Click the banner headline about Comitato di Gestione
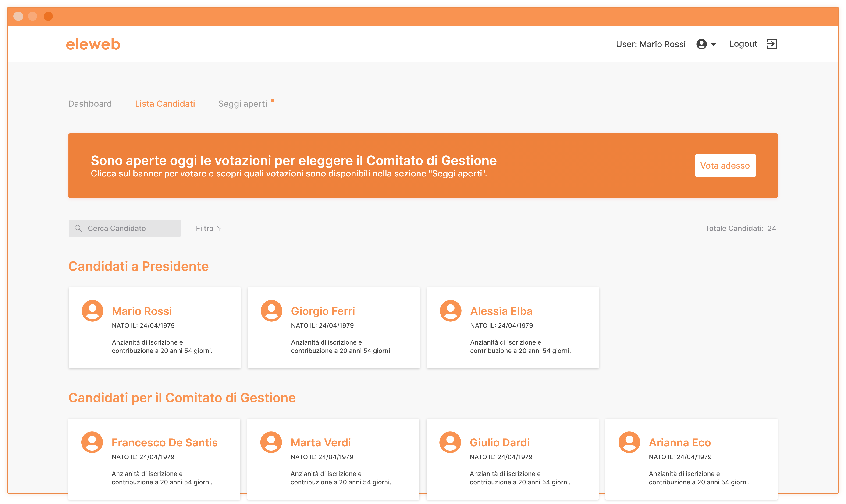This screenshot has width=846, height=504. pos(294,160)
